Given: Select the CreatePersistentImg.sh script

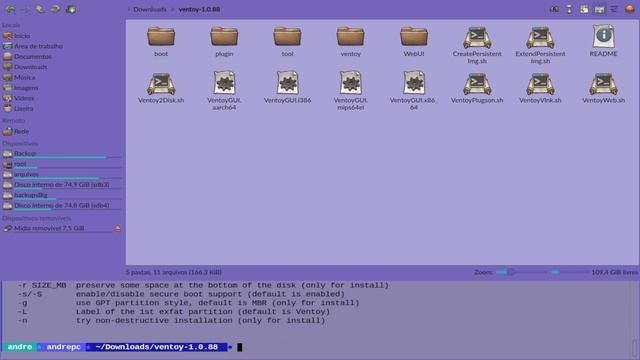Looking at the screenshot, I should point(477,45).
